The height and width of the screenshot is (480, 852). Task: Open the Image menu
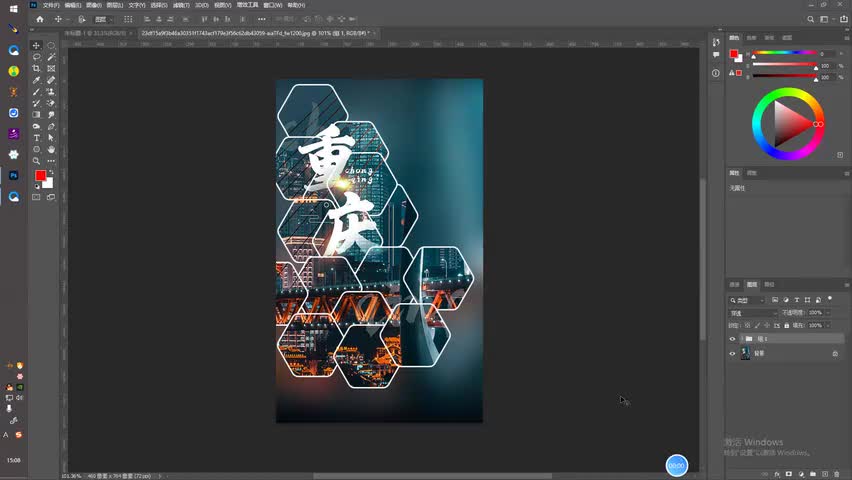[93, 5]
